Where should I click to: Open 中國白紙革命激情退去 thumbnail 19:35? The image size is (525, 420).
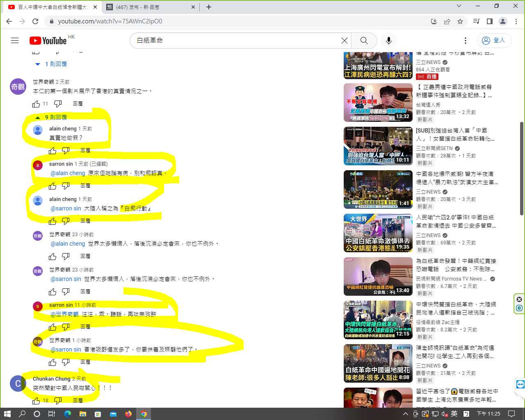[378, 233]
